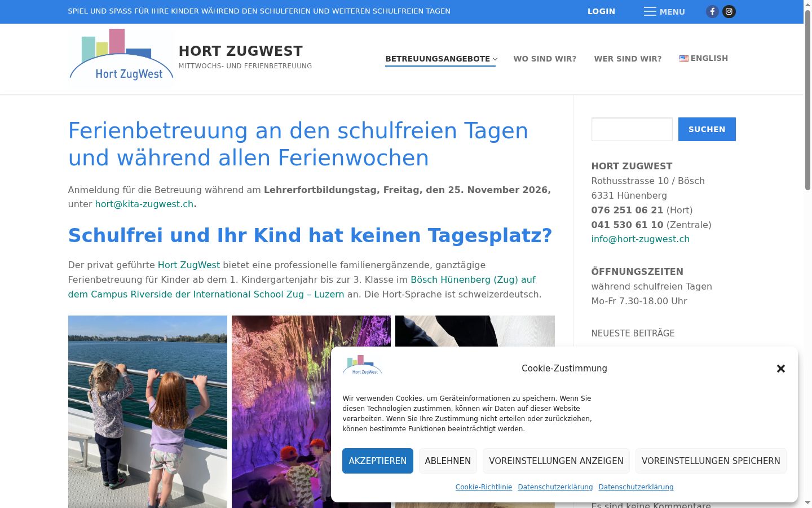Click VOREINSTELLUNGEN ANZEIGEN button
The image size is (812, 508).
556,461
